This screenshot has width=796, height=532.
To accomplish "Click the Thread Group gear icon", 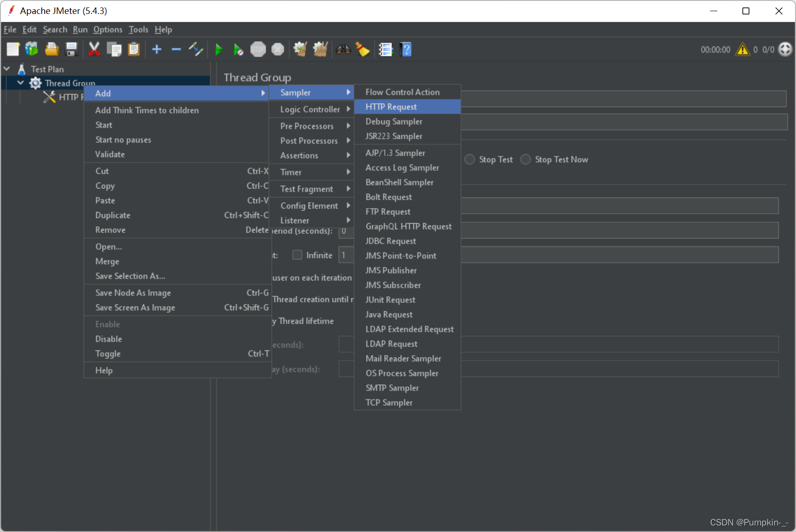I will pyautogui.click(x=35, y=83).
